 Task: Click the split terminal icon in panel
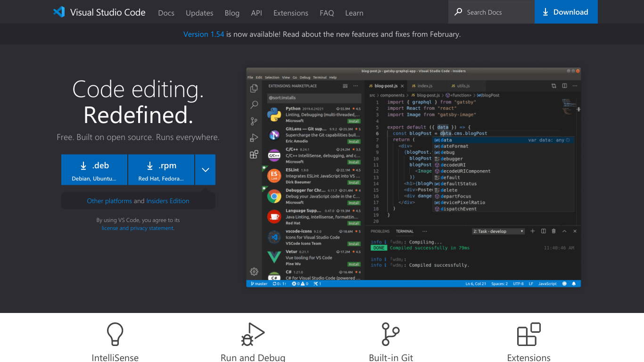[x=544, y=231]
